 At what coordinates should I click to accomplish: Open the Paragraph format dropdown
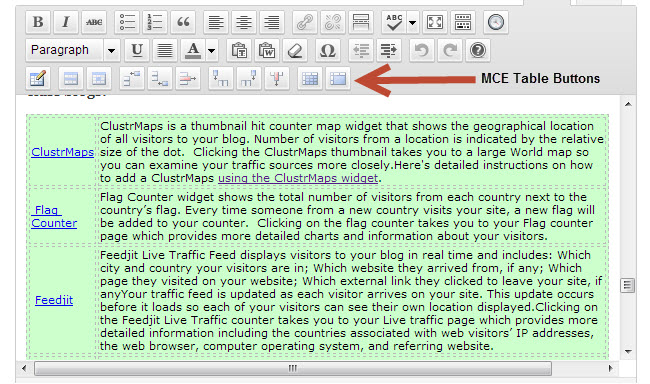point(73,50)
